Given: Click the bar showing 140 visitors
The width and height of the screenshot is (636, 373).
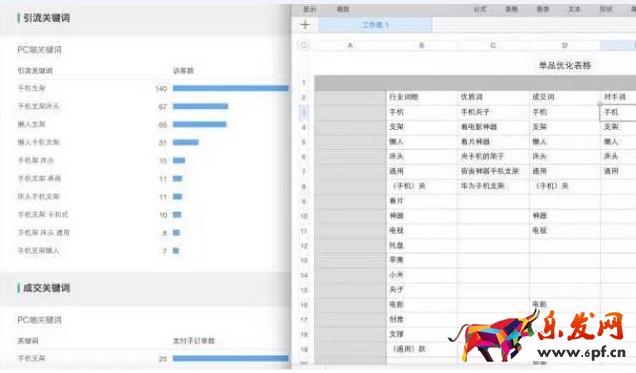Looking at the screenshot, I should [x=230, y=88].
